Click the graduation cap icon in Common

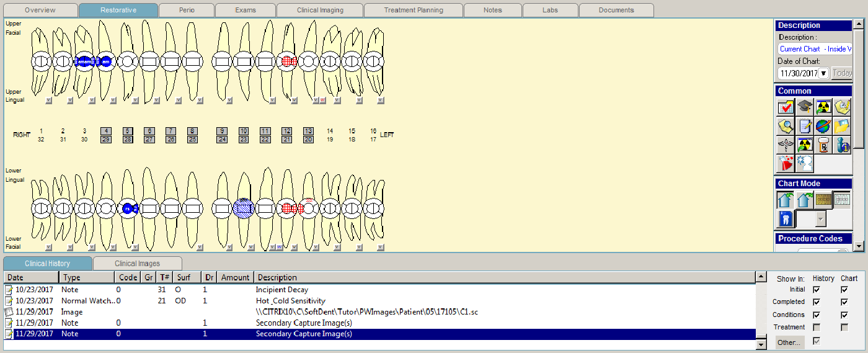804,107
